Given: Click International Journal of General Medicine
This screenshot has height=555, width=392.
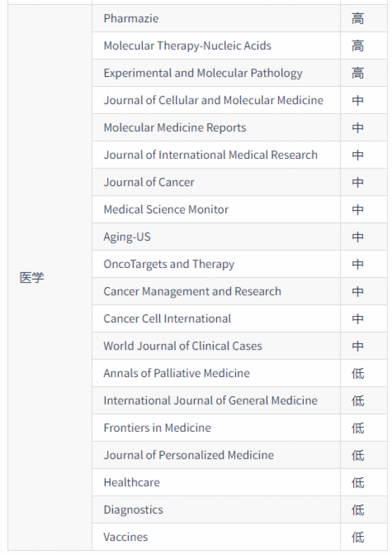Looking at the screenshot, I should pos(210,400).
